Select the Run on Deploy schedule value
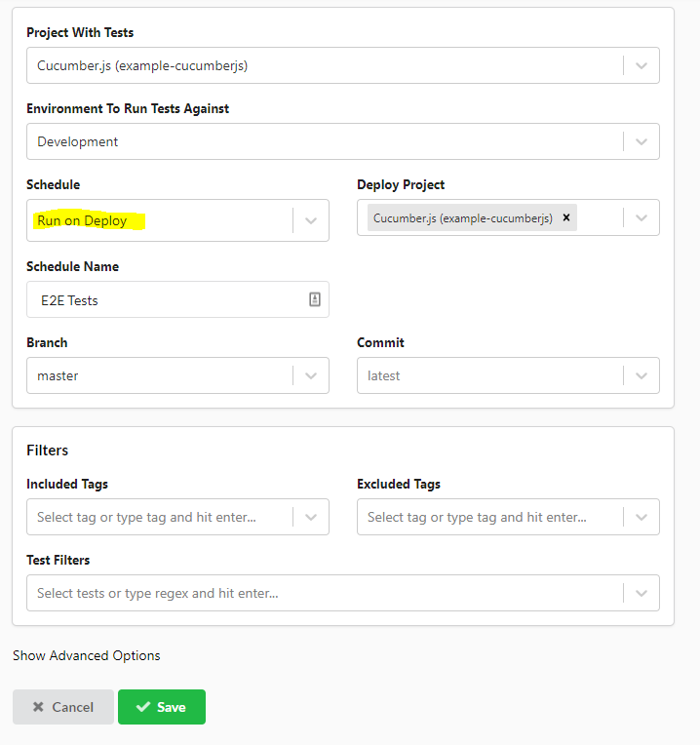 click(x=82, y=221)
